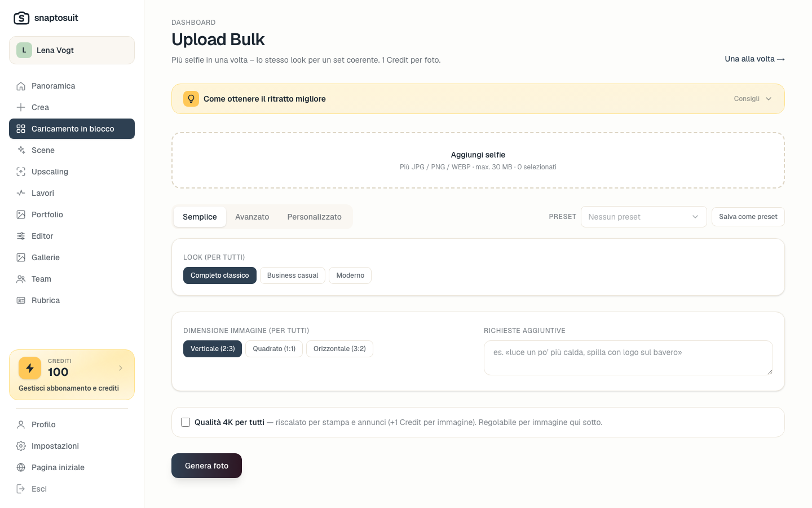Open Panoramica in the sidebar

(72, 86)
